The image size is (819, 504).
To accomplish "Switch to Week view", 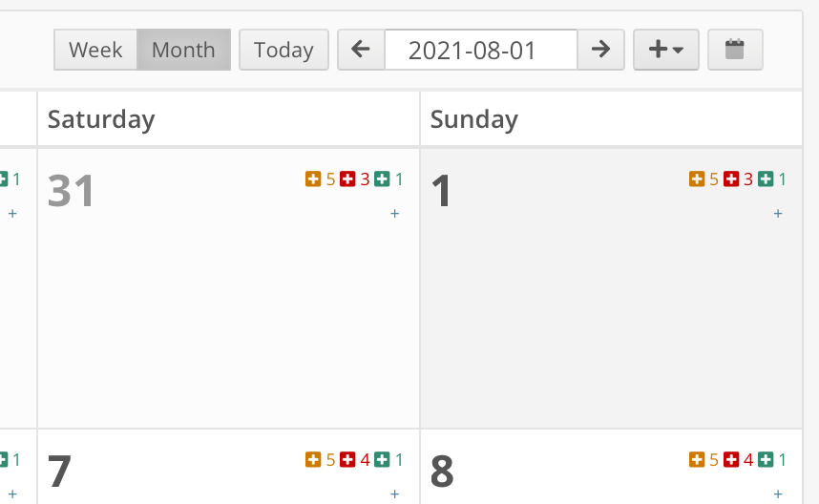I will [x=95, y=50].
